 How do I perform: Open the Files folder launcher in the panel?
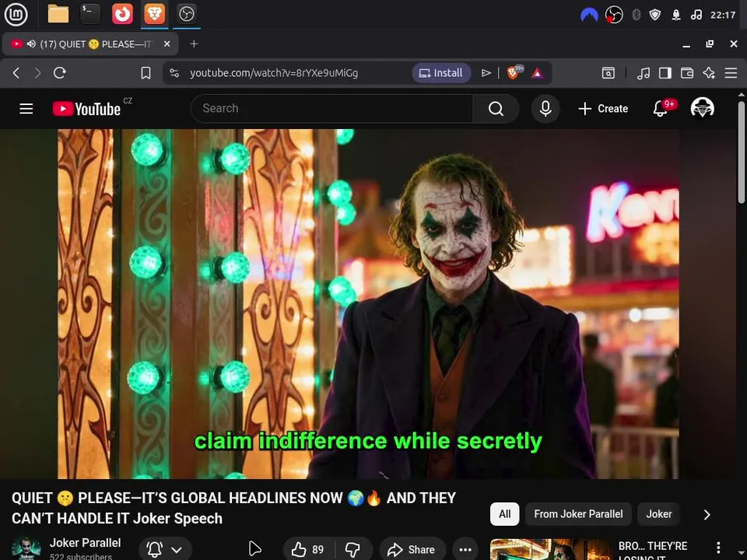(x=58, y=14)
